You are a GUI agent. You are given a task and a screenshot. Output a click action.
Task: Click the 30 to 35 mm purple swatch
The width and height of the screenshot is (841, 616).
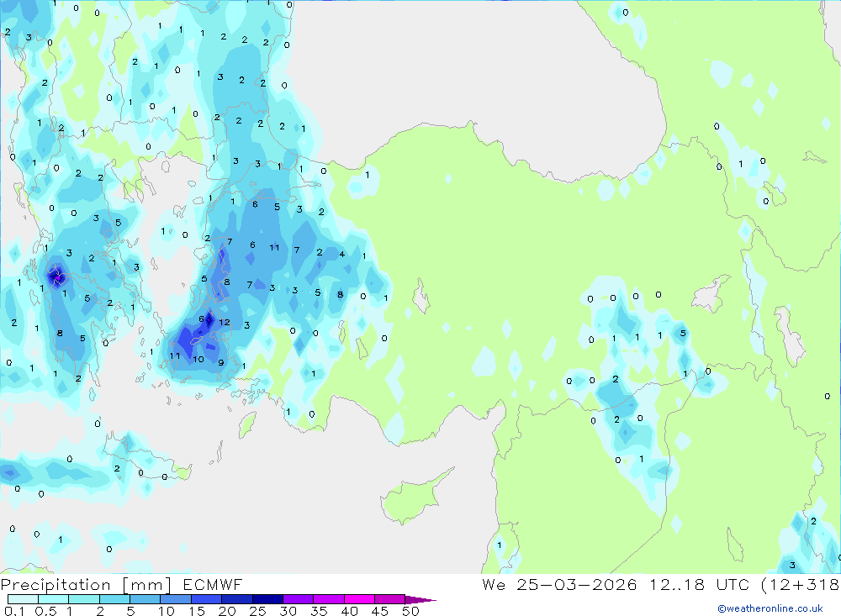298,599
